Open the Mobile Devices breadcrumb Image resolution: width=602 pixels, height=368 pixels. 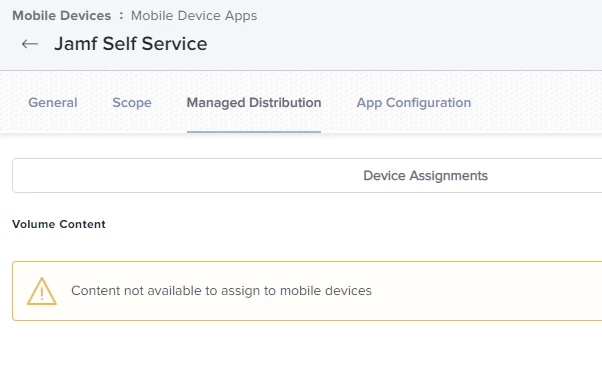(x=62, y=16)
